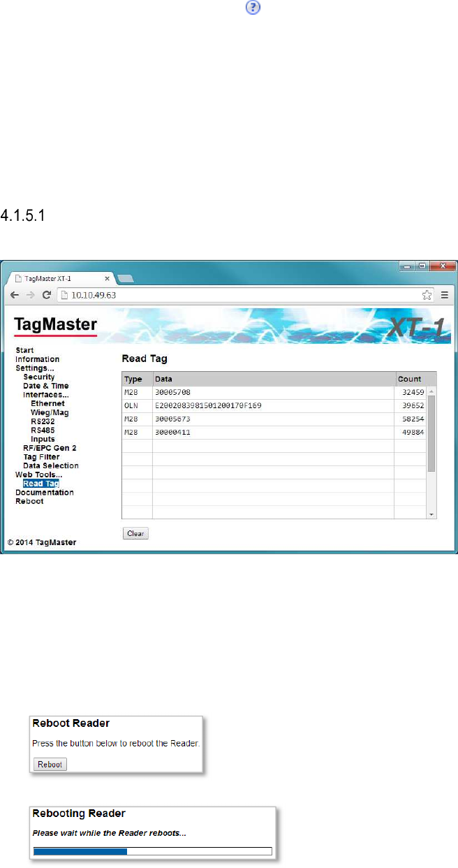The image size is (458, 868).
Task: Open Tag Filter settings
Action: [x=41, y=456]
